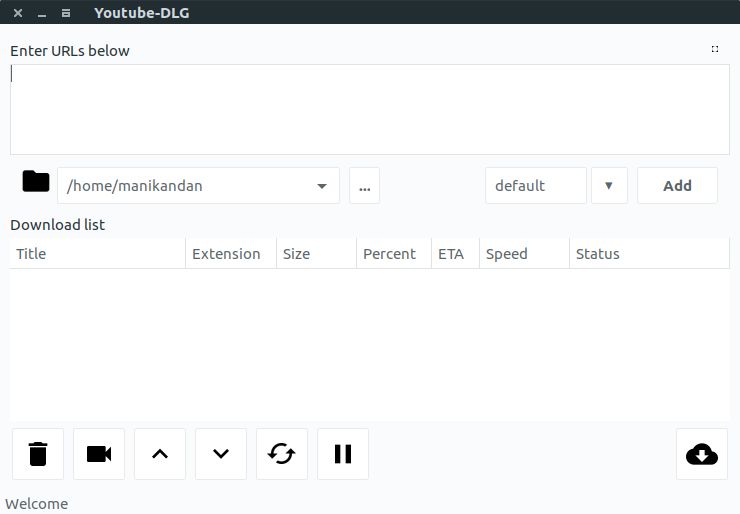Open window menu in the title bar
The height and width of the screenshot is (514, 740).
pyautogui.click(x=66, y=13)
